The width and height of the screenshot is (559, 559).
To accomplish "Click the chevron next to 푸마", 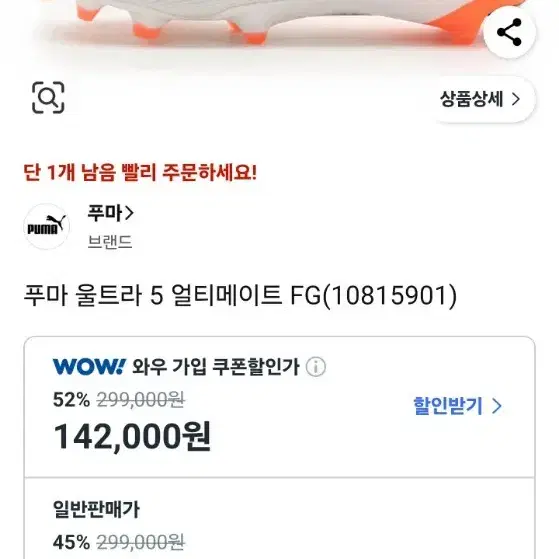I will (x=129, y=213).
